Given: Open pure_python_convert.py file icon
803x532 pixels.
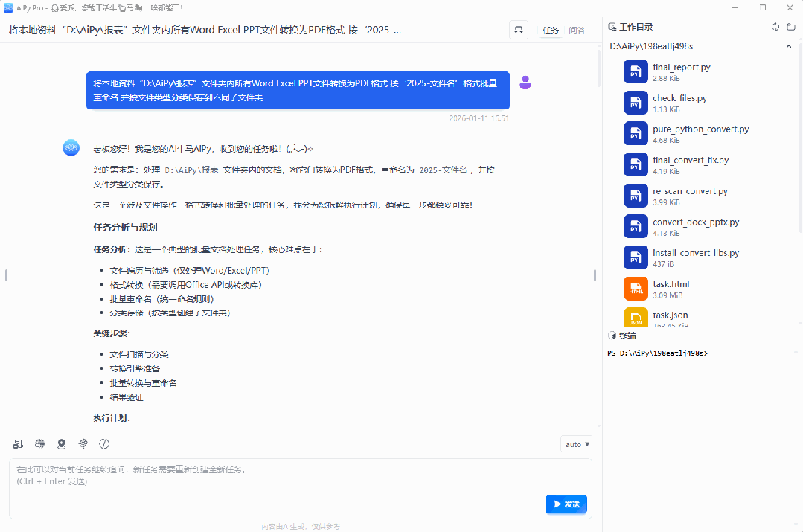Looking at the screenshot, I should [636, 134].
